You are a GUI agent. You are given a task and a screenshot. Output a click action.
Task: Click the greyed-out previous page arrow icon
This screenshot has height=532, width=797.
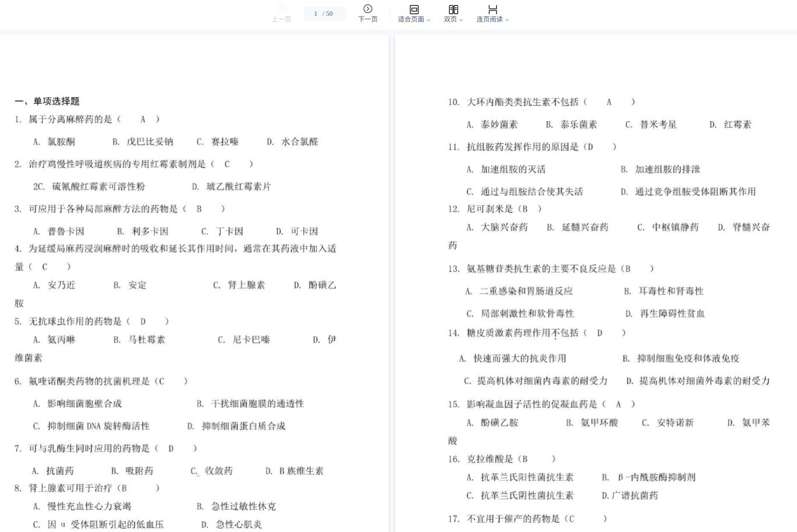pyautogui.click(x=281, y=9)
